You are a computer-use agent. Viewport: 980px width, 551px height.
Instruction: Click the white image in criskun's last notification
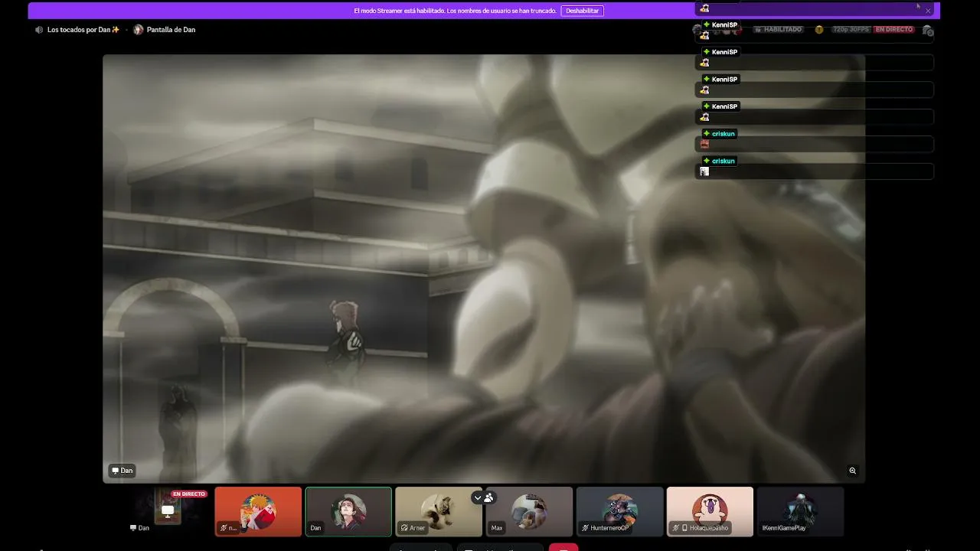tap(704, 171)
